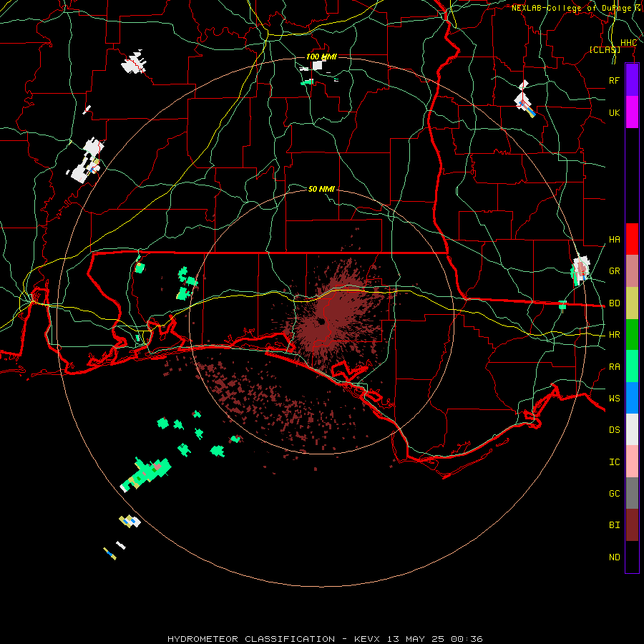Click the HYDROMETEOR CLASSIFICATION caption text
Viewport: 644px width, 644px height.
(250, 639)
